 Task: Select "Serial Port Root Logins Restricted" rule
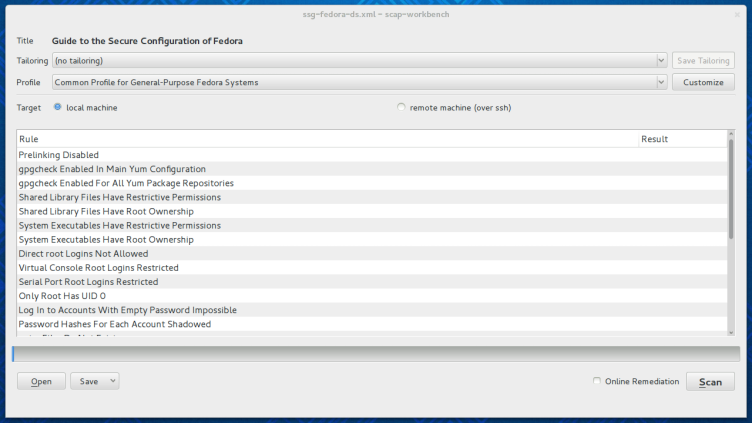[x=372, y=282]
